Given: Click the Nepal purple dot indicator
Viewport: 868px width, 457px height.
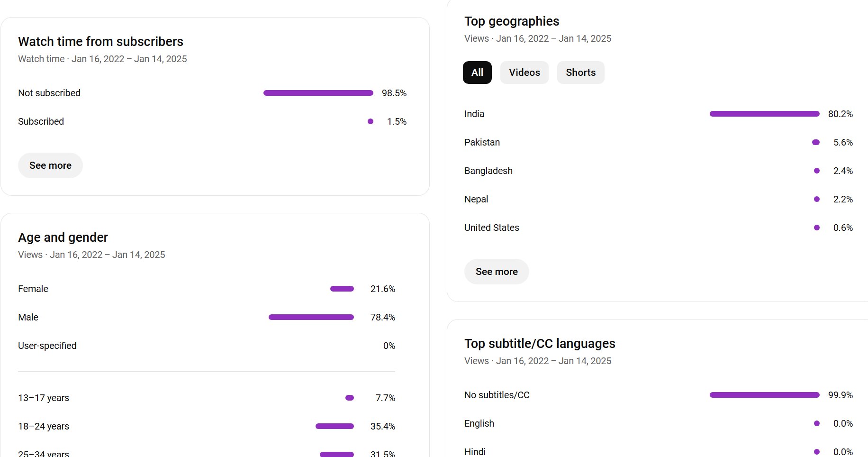Looking at the screenshot, I should tap(817, 199).
